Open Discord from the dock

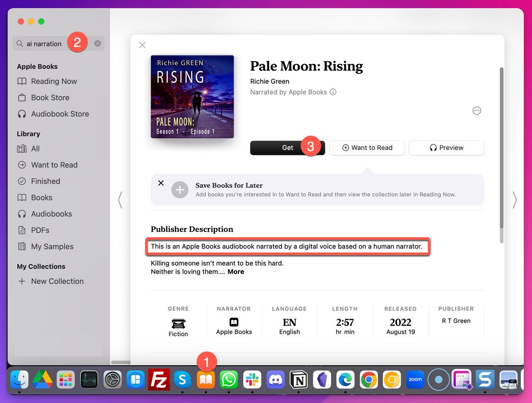coord(275,379)
